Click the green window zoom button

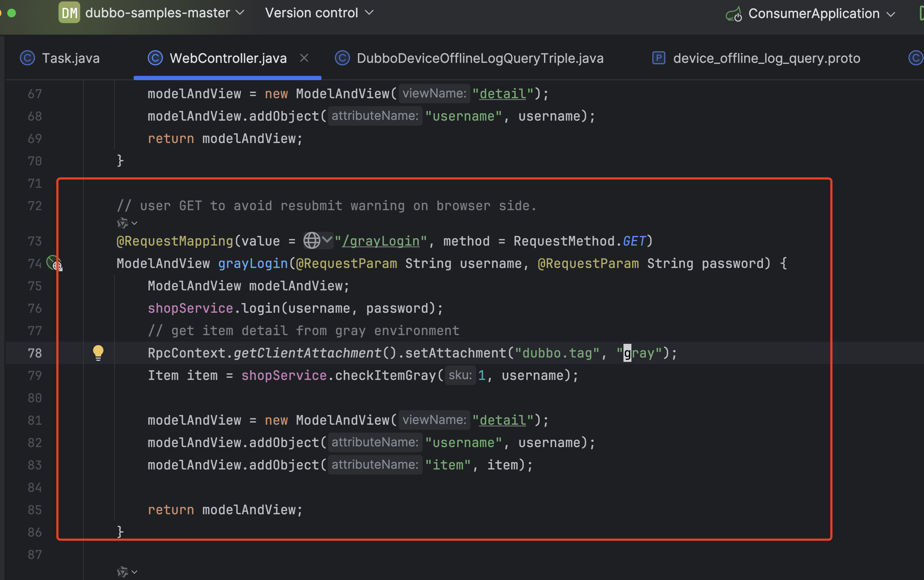[12, 13]
